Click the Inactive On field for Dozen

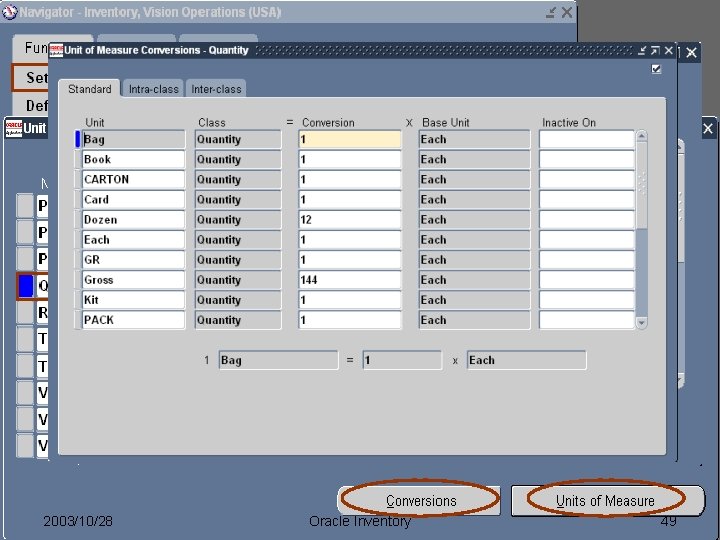(x=587, y=219)
